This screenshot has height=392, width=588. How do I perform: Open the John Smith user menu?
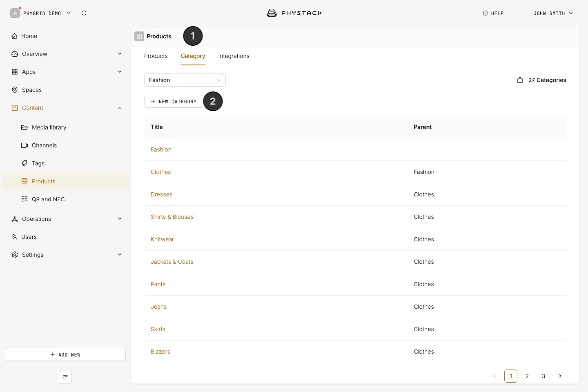553,13
